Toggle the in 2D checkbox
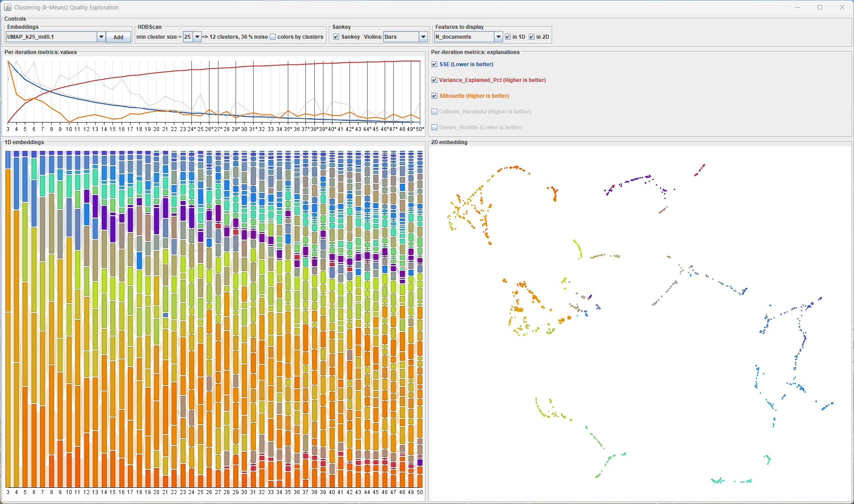 pos(532,37)
